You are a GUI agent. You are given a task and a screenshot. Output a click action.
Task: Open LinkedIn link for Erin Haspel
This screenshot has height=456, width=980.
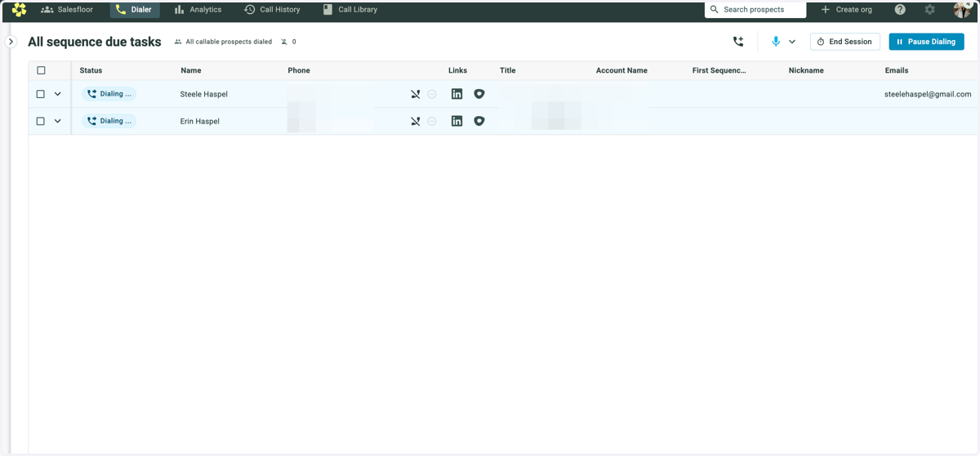click(457, 121)
